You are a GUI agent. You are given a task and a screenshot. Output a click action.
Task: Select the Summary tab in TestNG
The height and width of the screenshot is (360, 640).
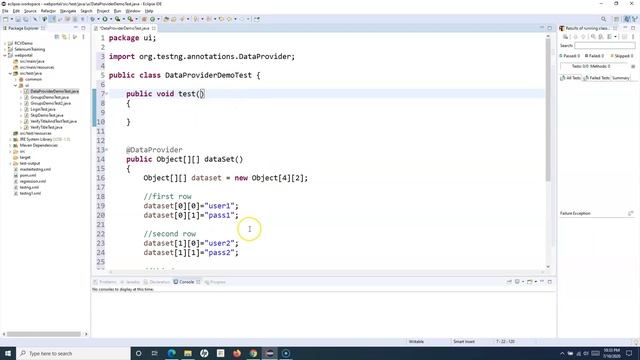pos(620,78)
